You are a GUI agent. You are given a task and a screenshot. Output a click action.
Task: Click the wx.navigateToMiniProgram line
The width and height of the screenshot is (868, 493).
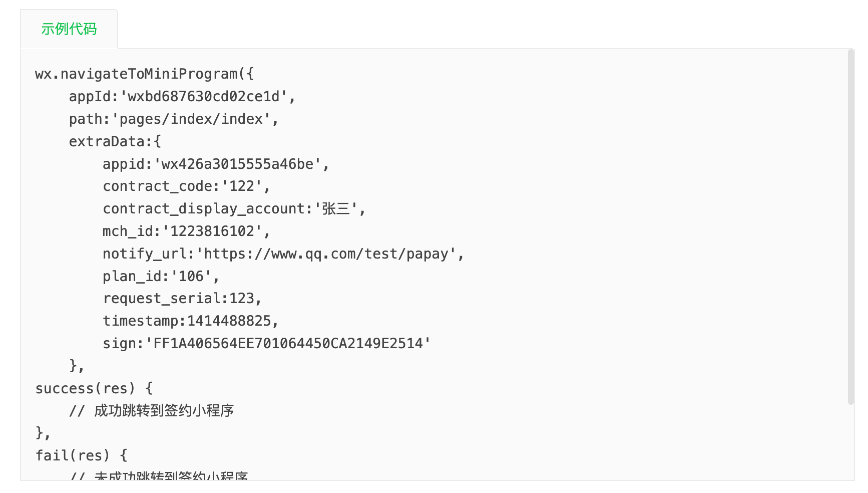pyautogui.click(x=145, y=74)
